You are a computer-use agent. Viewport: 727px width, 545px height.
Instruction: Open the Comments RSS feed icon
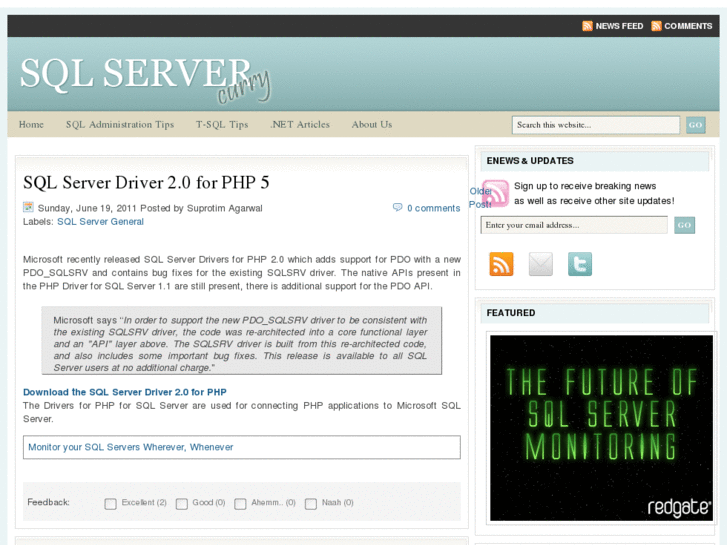656,26
